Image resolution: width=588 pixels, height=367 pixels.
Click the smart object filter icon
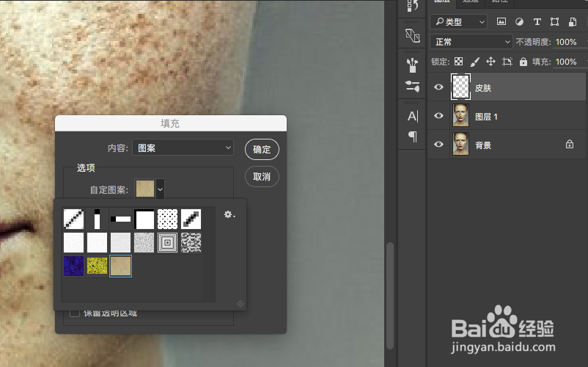573,22
